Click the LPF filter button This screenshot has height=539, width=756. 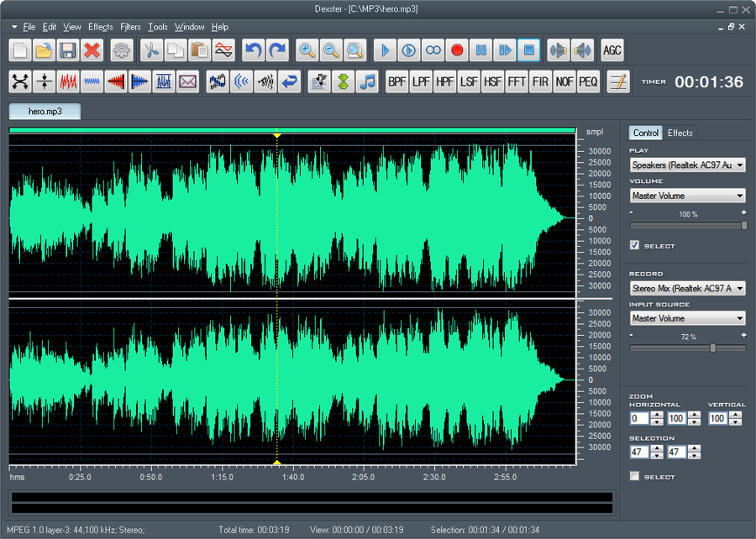(x=421, y=81)
